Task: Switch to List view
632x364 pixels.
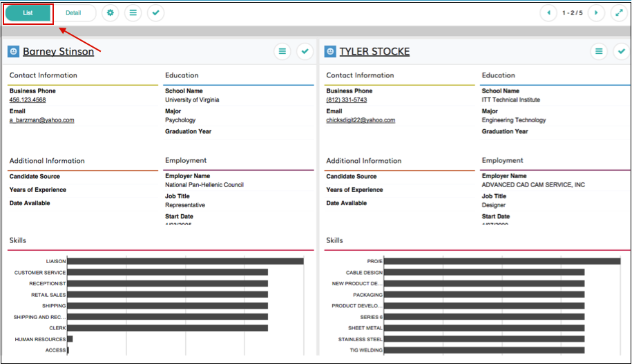Action: (28, 13)
